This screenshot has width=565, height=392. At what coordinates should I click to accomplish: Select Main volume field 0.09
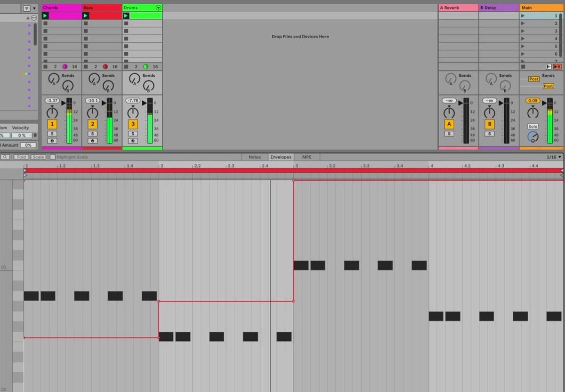point(533,101)
